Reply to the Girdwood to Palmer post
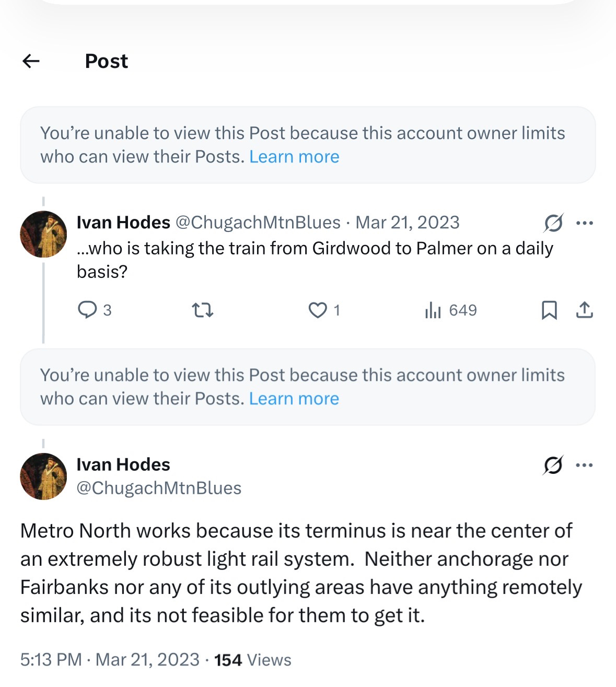Viewport: 616px width, 687px height. (87, 310)
